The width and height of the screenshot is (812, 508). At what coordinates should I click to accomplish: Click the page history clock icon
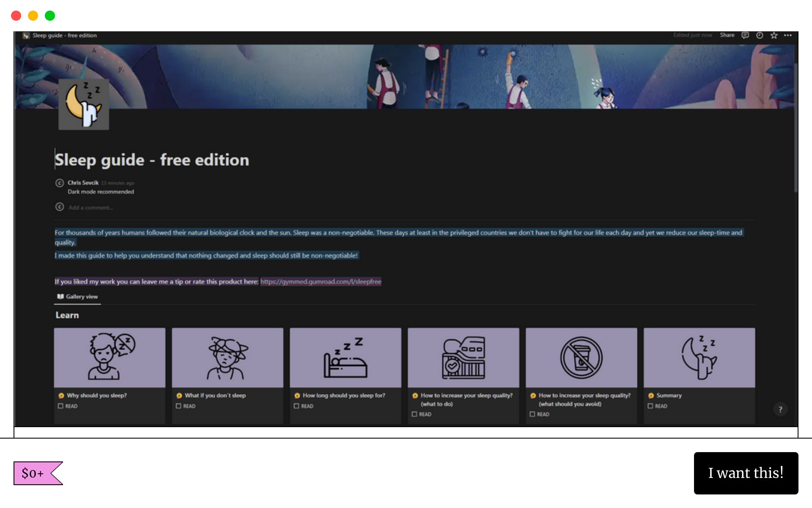coord(760,35)
